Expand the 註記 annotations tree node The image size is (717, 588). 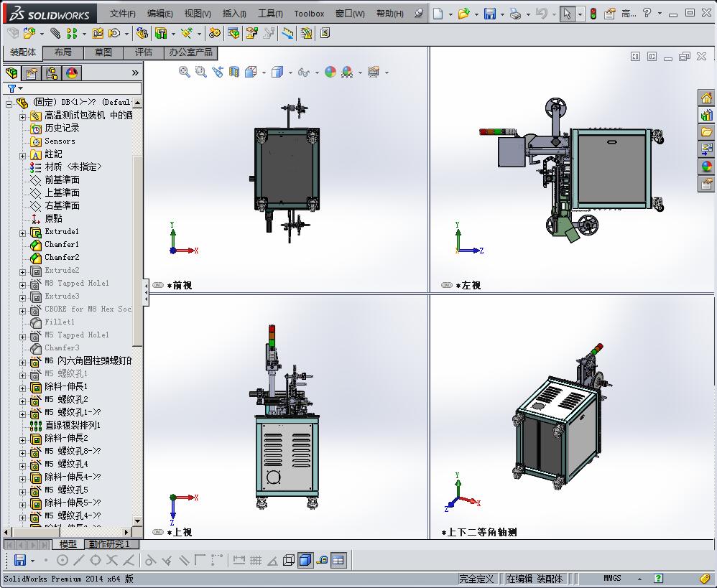click(x=22, y=154)
